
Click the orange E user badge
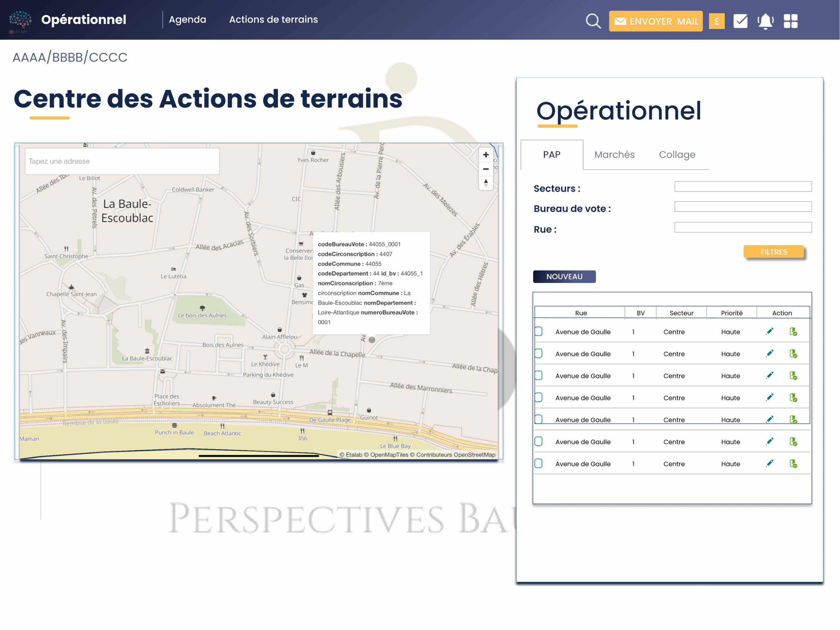click(x=717, y=21)
